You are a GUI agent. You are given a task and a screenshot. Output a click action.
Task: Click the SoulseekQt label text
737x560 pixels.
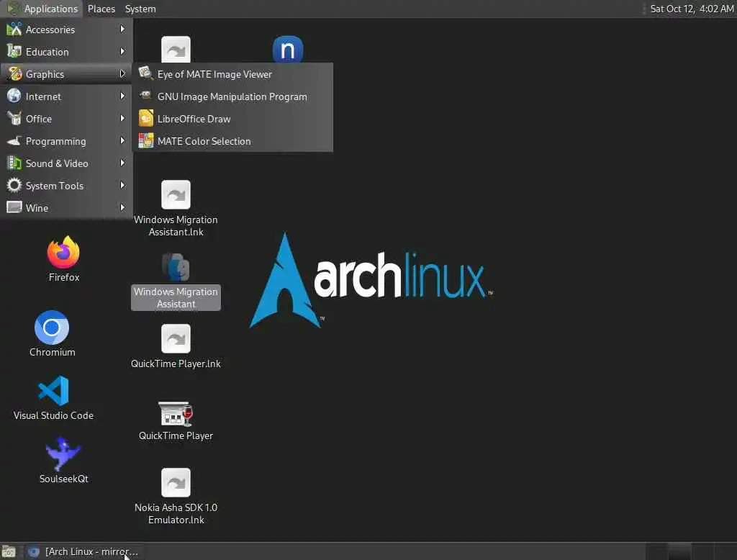tap(63, 479)
